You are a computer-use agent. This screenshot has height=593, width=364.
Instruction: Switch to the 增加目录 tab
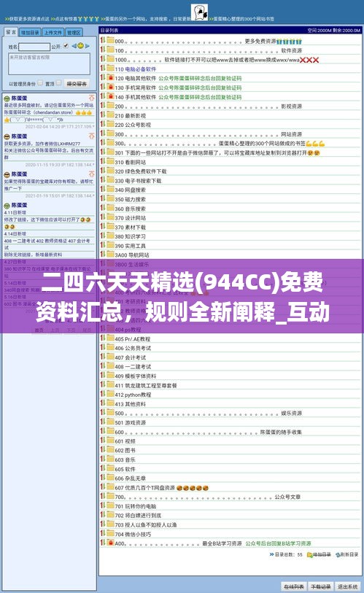click(30, 33)
